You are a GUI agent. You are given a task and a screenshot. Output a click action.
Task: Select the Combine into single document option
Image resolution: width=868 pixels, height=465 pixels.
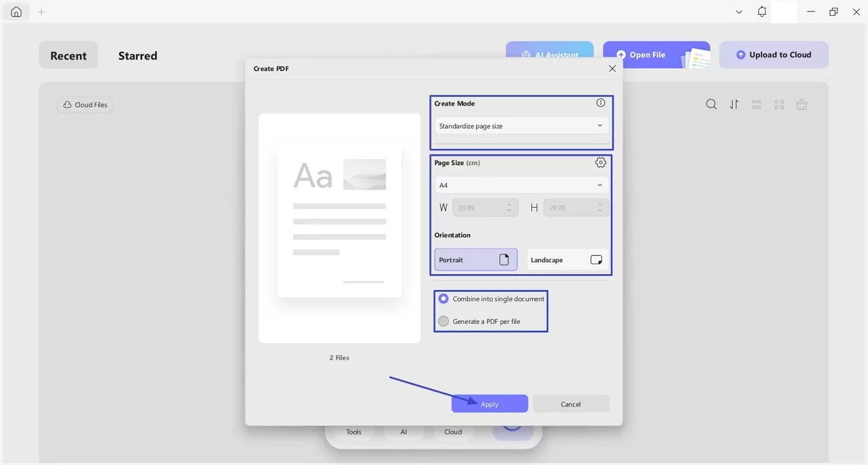[443, 299]
